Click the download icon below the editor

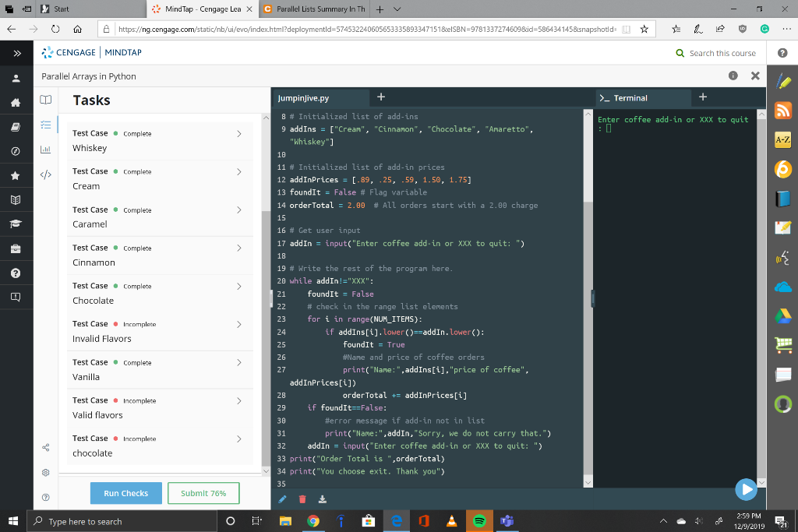(x=322, y=499)
